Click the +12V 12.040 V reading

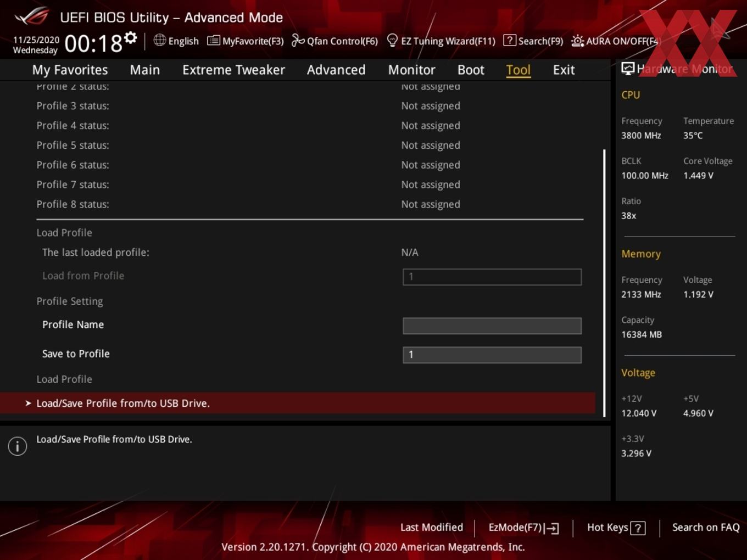point(639,413)
